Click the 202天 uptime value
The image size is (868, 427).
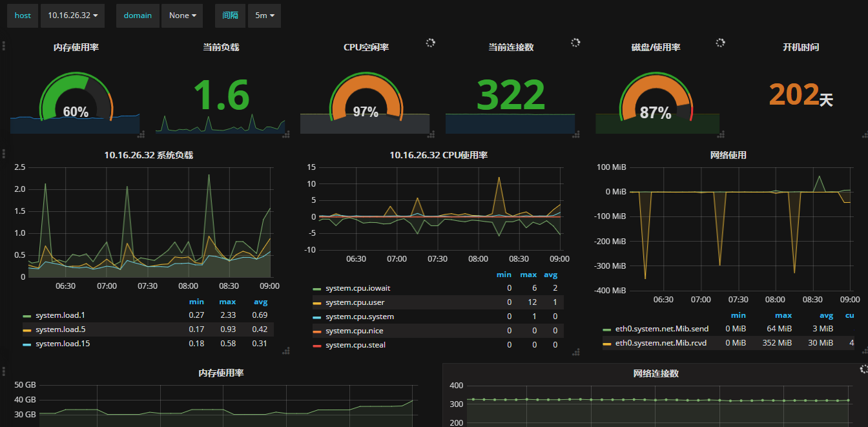coord(801,95)
